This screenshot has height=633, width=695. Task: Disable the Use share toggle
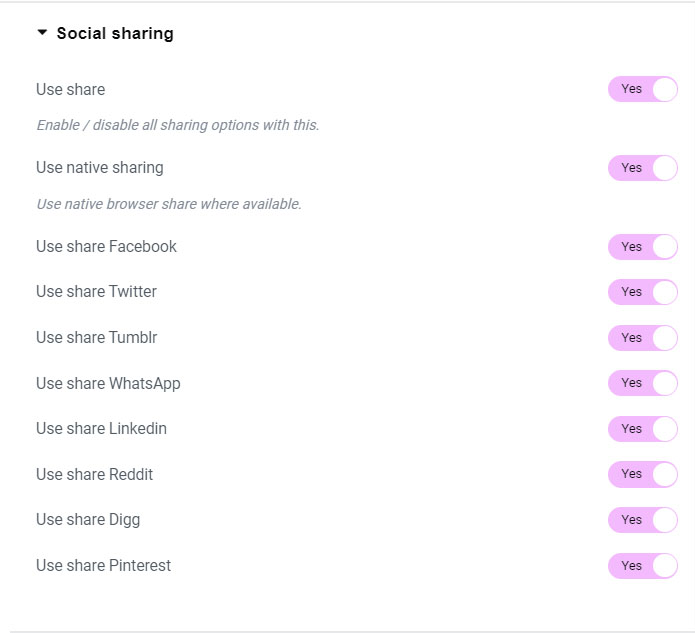tap(643, 89)
